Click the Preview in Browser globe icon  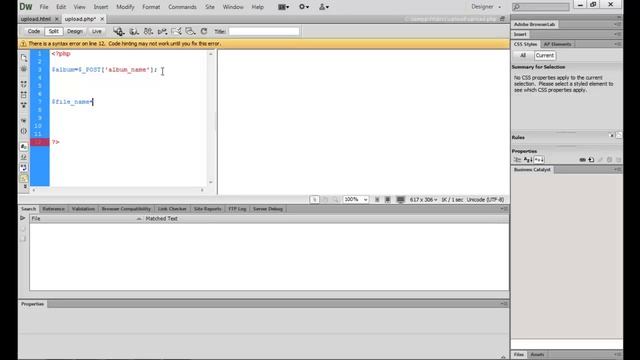119,31
